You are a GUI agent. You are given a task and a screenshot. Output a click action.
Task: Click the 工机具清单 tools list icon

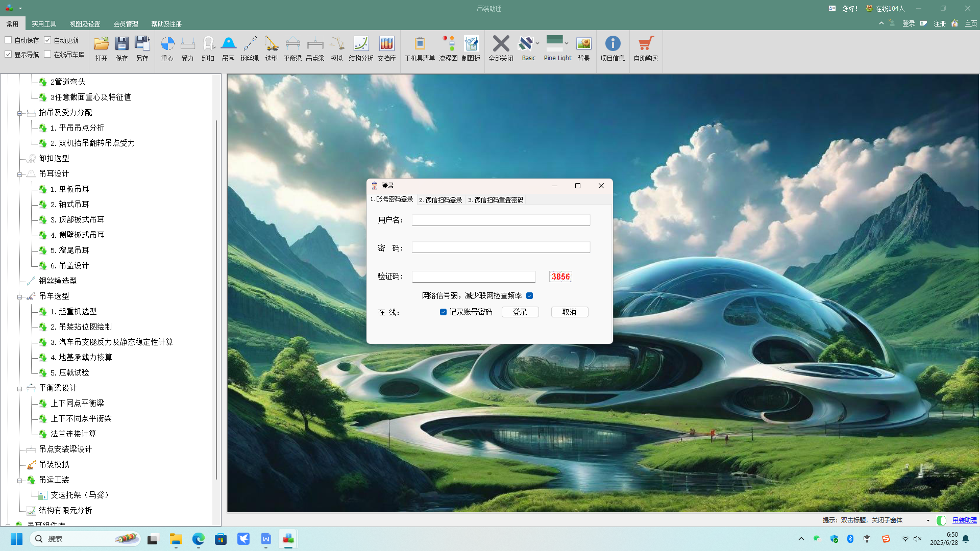[420, 44]
